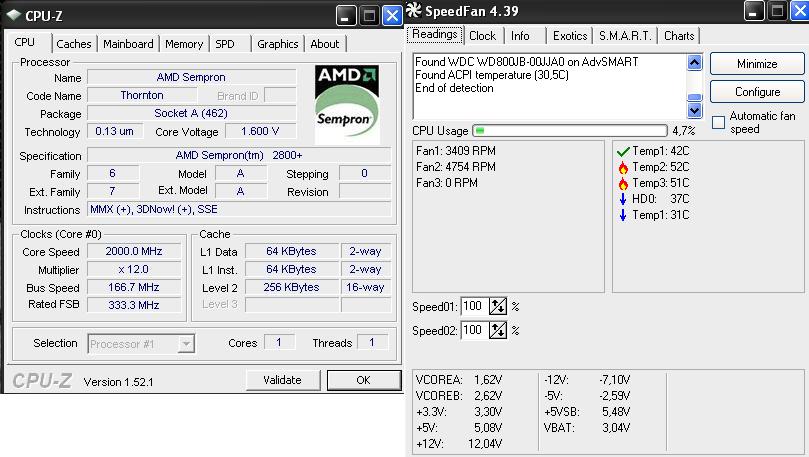Image resolution: width=809 pixels, height=457 pixels.
Task: Click the +12V '12,04V' voltage reading
Action: (x=485, y=444)
